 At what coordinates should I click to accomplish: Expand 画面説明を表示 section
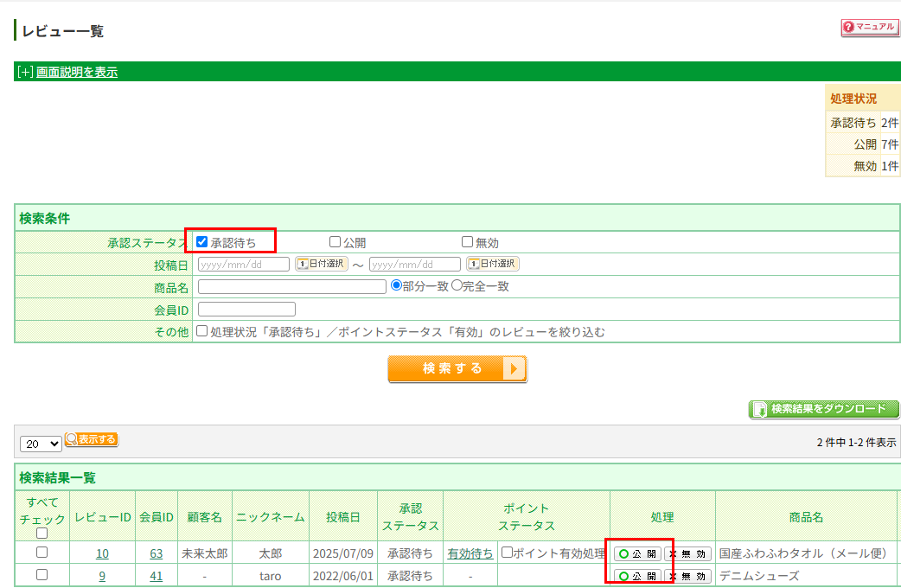click(x=76, y=73)
